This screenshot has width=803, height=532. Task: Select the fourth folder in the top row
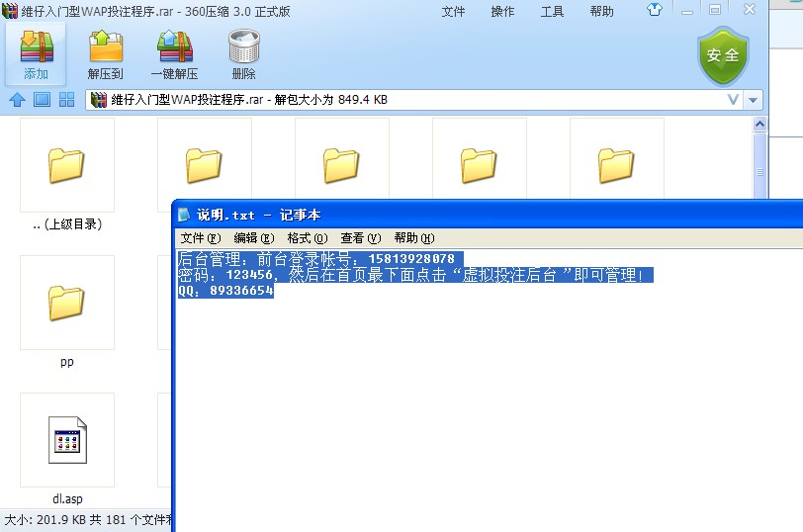[479, 165]
